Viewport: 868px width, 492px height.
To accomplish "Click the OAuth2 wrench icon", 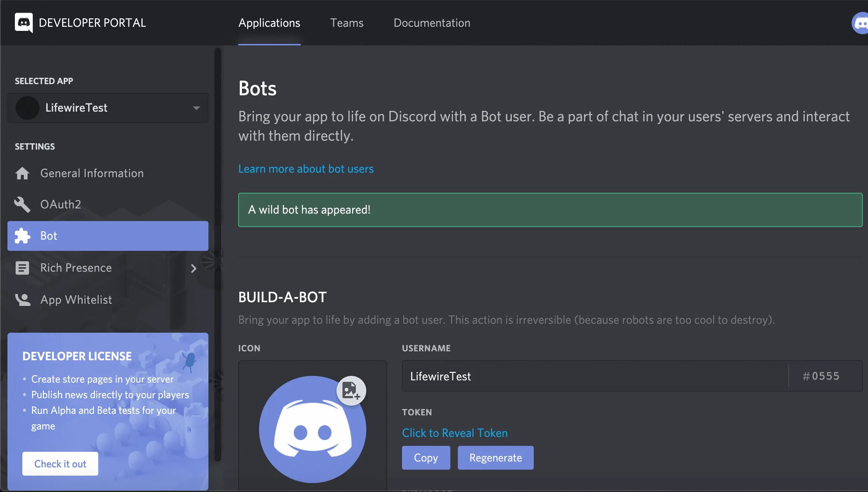I will tap(22, 204).
